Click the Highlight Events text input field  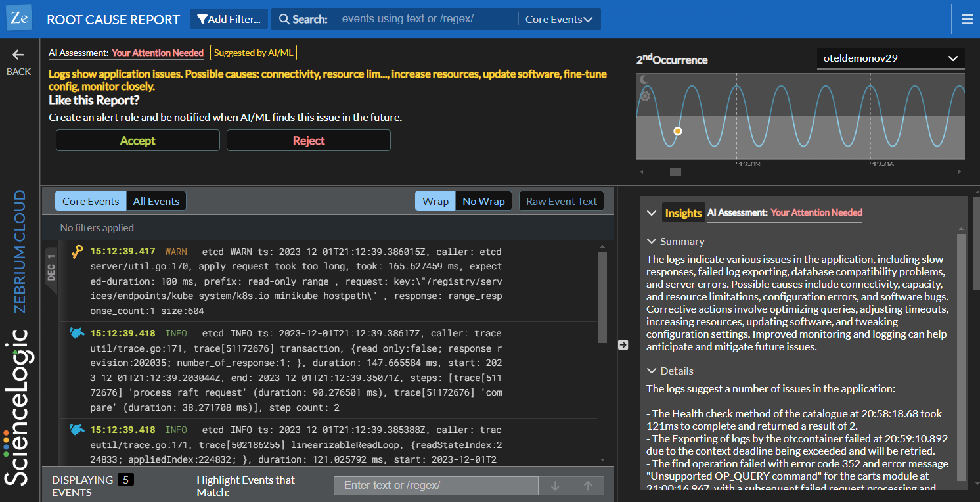tap(435, 485)
